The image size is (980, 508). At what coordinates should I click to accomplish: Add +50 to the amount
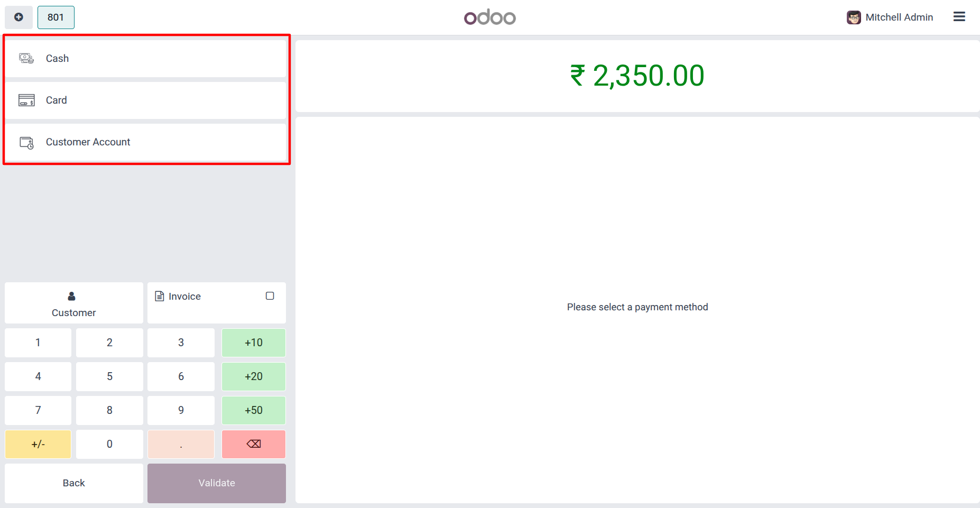[x=254, y=410]
